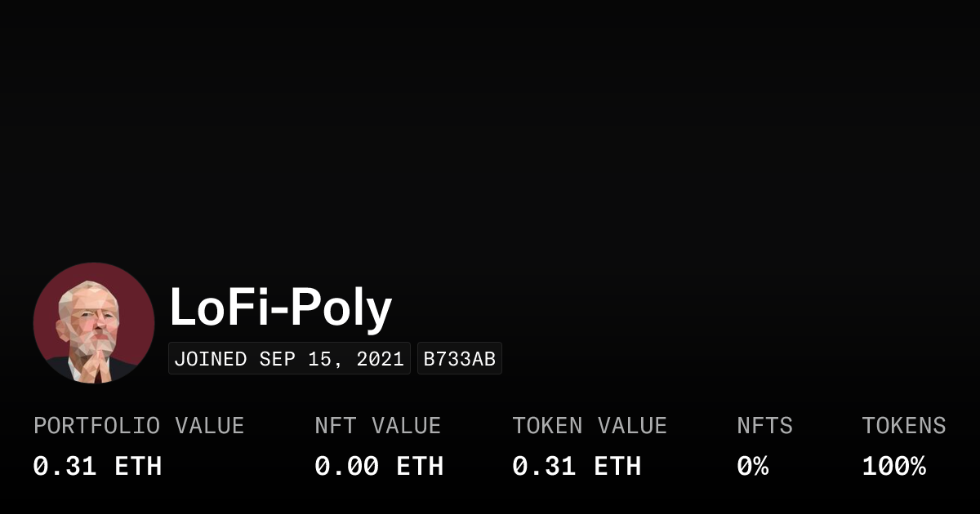This screenshot has height=514, width=980.
Task: Click the 0% NFTS share figure
Action: [752, 467]
